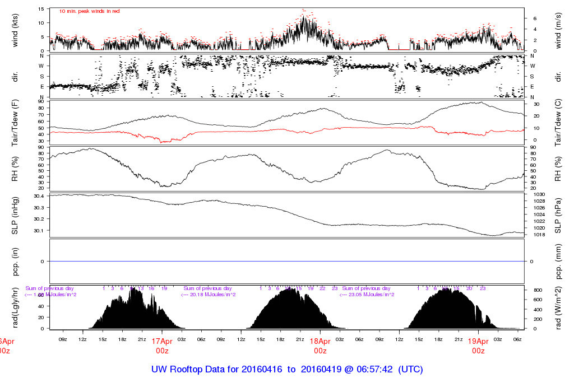Jump to the 17Apr 00z date marker
Viewport: 574px width, 392px height.
pos(162,345)
